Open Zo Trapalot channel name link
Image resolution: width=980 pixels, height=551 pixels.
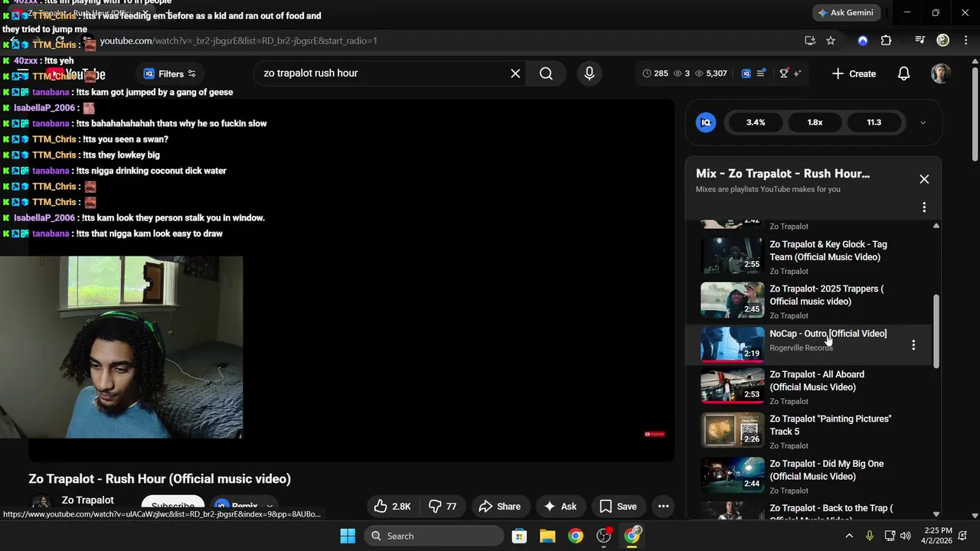pyautogui.click(x=87, y=500)
